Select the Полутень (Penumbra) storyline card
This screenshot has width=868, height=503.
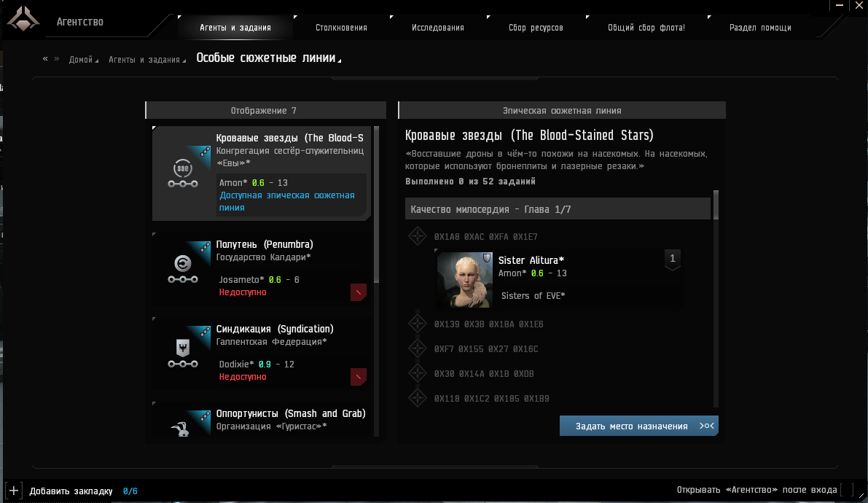pos(262,269)
